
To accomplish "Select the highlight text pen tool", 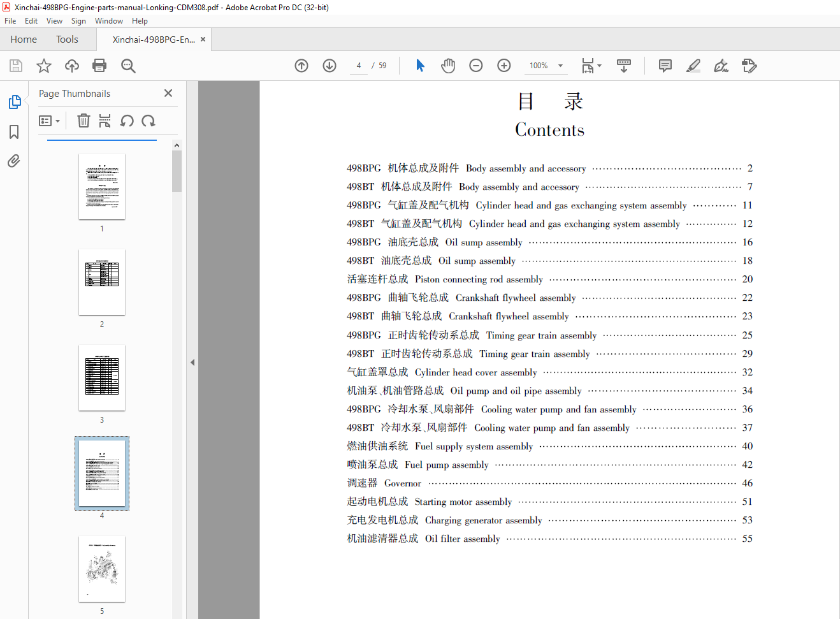I will coord(693,66).
